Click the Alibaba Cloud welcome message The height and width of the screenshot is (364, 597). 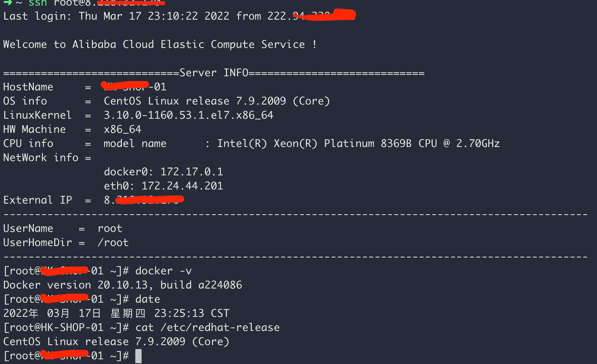point(159,44)
